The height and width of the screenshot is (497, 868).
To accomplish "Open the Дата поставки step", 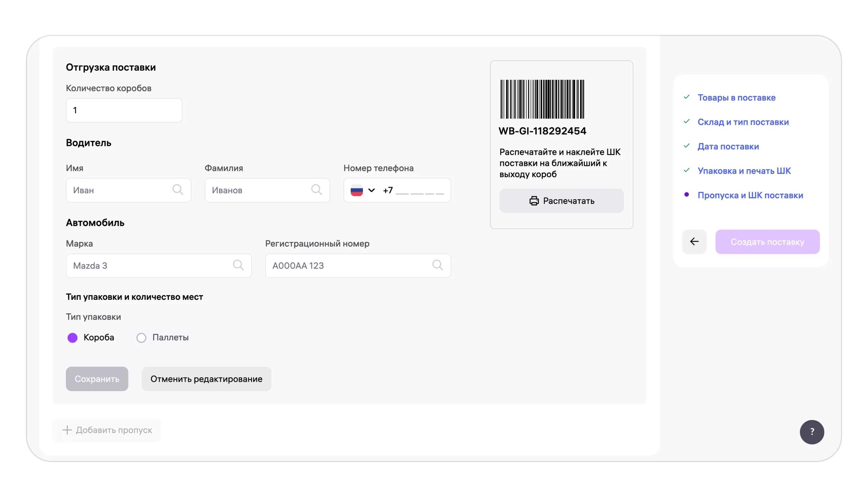I will (728, 147).
